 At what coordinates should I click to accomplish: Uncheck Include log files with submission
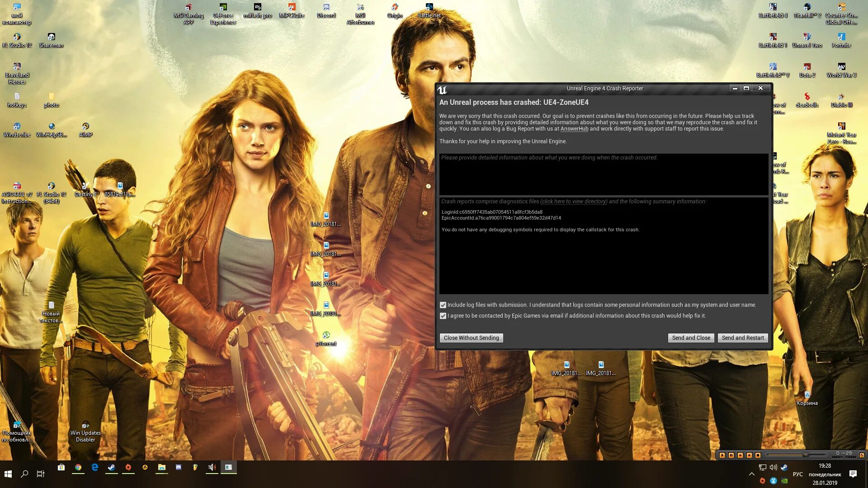point(443,305)
